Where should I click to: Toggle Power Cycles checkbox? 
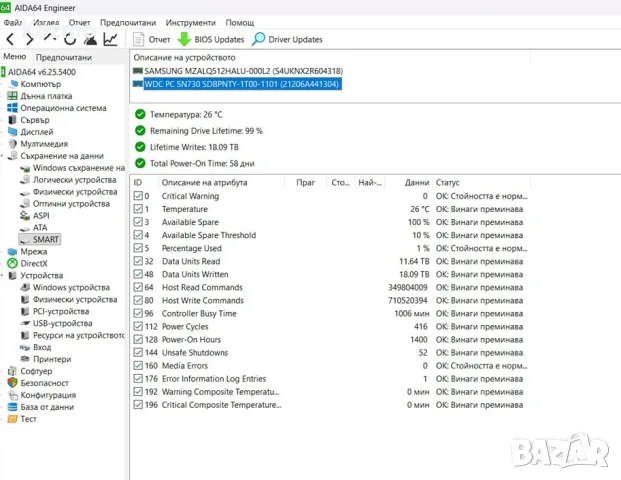[x=138, y=326]
